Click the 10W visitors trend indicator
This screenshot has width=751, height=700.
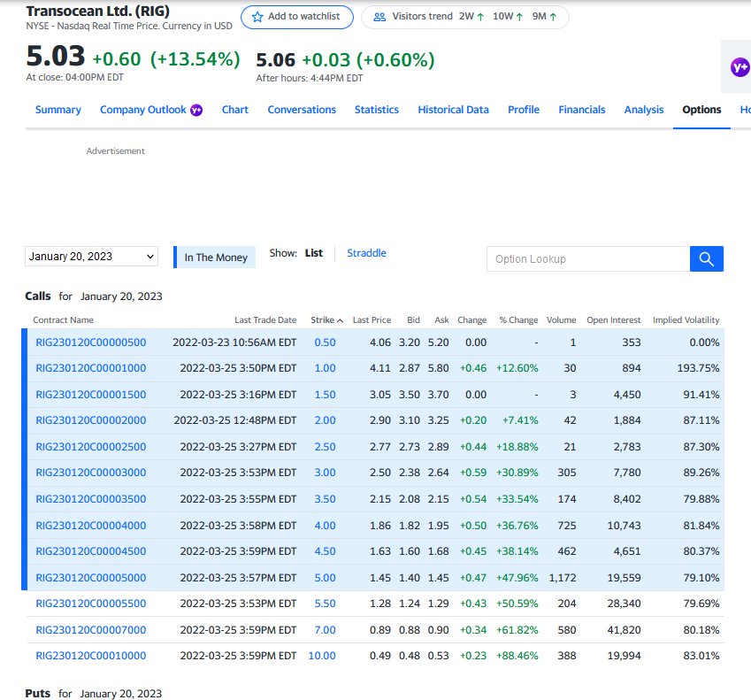pyautogui.click(x=508, y=17)
